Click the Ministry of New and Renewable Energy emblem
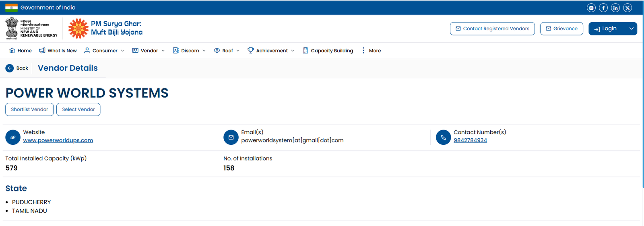 (12, 28)
